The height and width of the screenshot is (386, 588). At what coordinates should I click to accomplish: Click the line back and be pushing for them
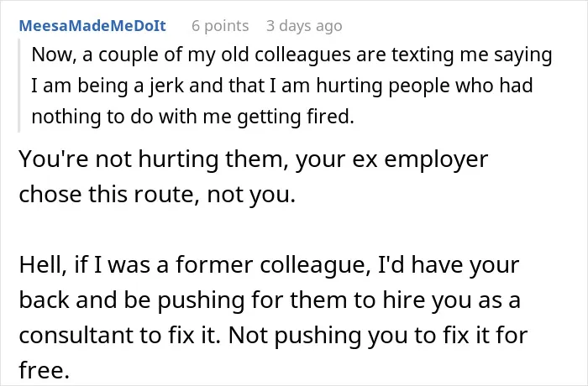tap(270, 300)
